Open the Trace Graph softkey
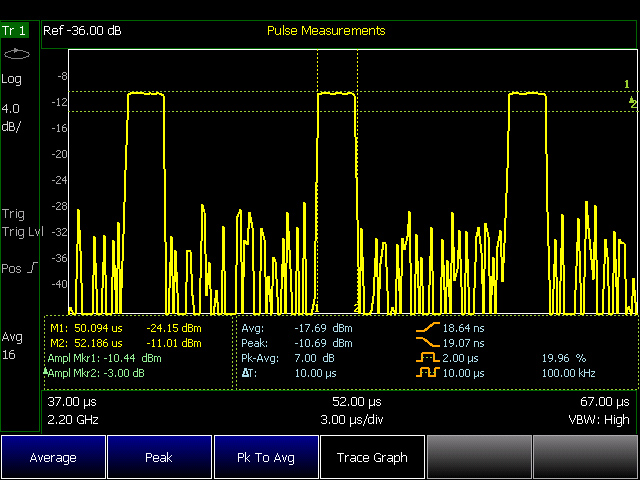Image resolution: width=640 pixels, height=480 pixels. pos(373,457)
